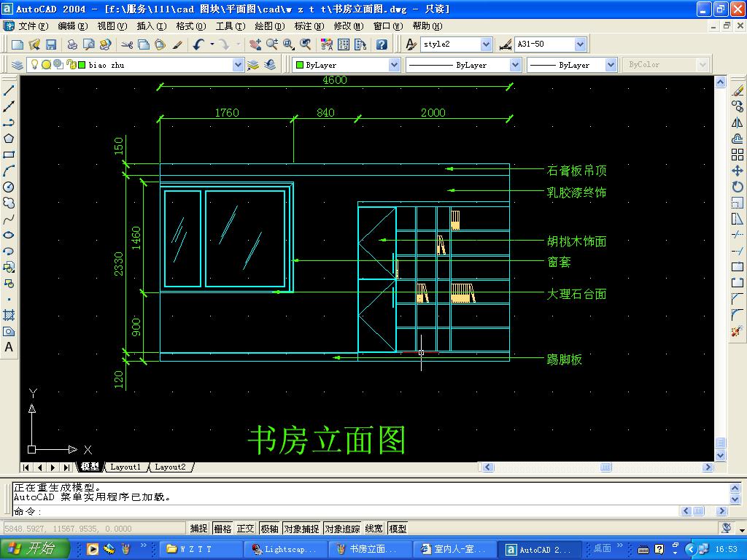747x560 pixels.
Task: Select the Mirror modify tool
Action: [x=738, y=122]
